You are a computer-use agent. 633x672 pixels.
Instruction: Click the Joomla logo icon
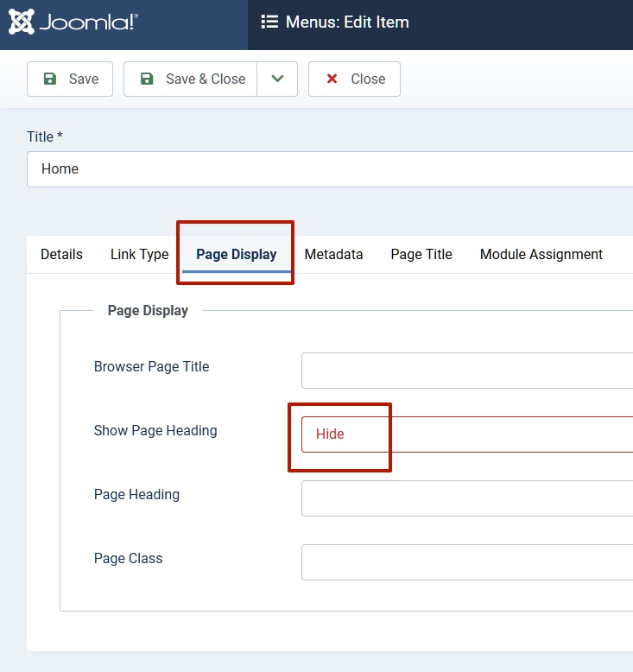(x=22, y=22)
